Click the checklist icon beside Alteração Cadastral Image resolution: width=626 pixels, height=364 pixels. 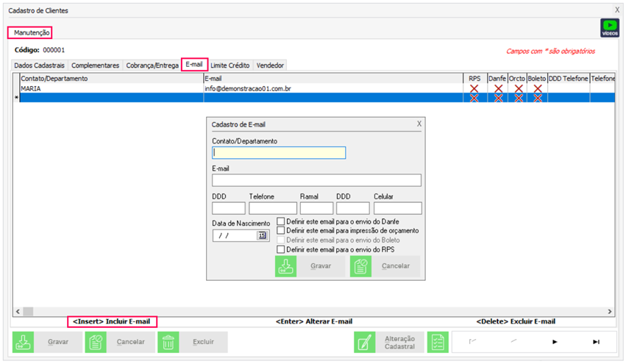coord(438,342)
